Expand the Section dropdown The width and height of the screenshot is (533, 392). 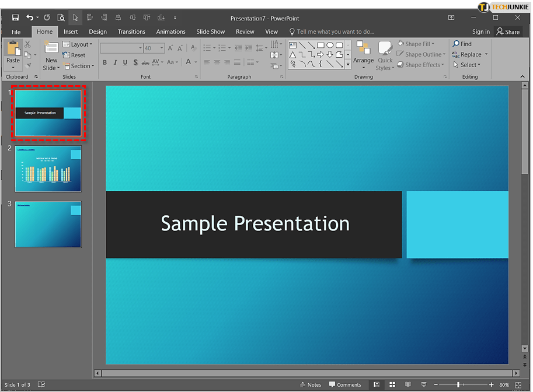78,66
